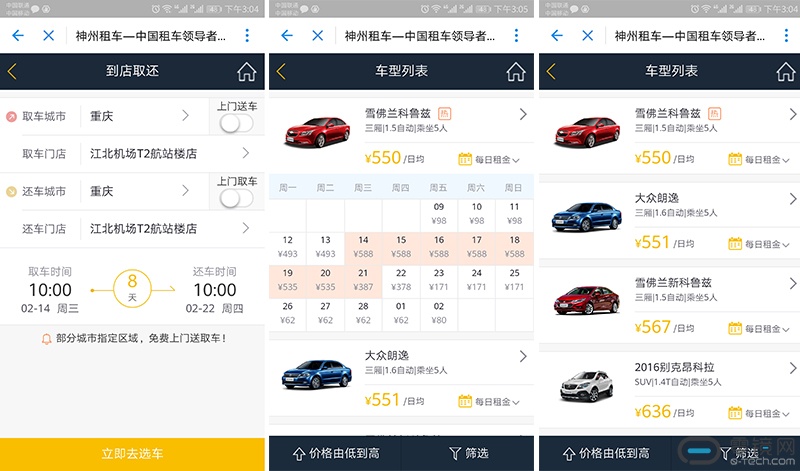800x471 pixels.
Task: Tap the red 取车城市 marker icon
Action: (x=11, y=117)
